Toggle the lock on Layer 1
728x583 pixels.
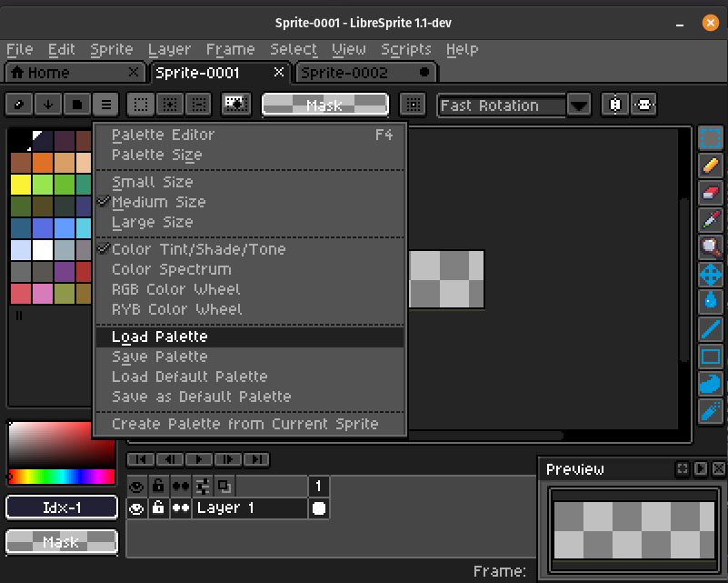click(158, 508)
